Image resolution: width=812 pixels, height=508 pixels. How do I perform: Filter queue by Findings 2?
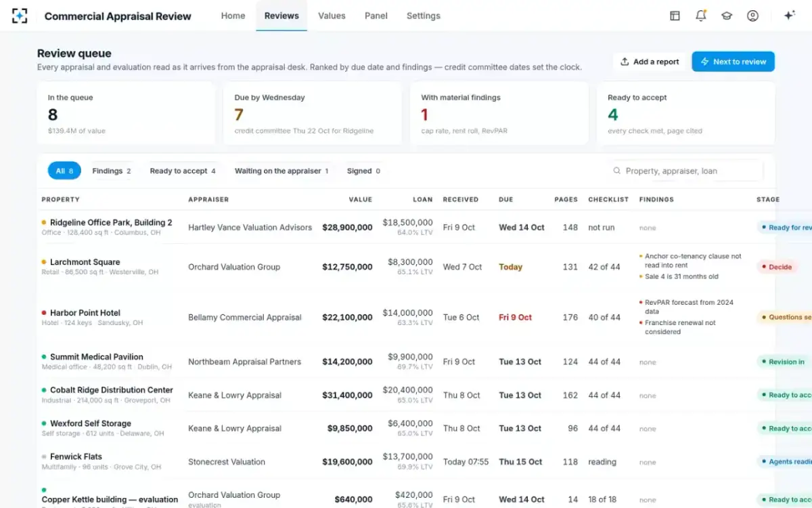(112, 171)
